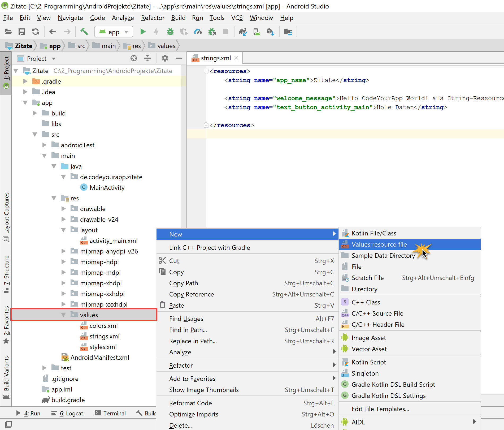Open the VCS menu
The height and width of the screenshot is (430, 504).
pyautogui.click(x=237, y=18)
